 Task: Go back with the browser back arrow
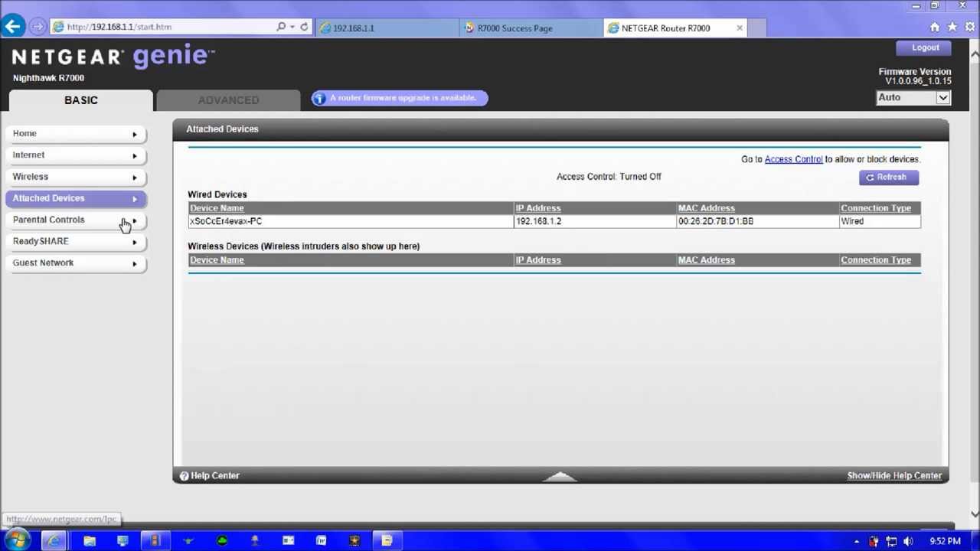[12, 27]
